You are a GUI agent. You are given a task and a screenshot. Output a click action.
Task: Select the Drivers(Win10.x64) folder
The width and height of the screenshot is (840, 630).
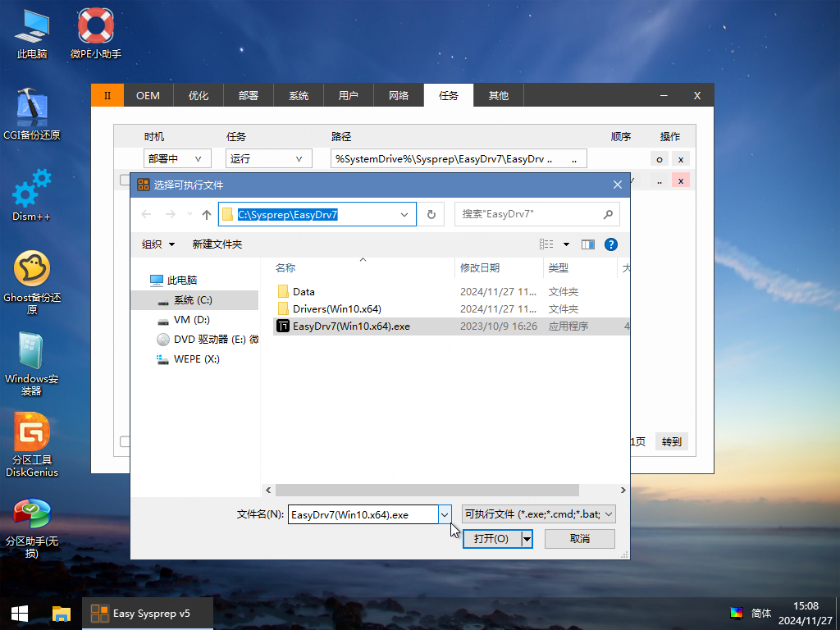coord(337,308)
